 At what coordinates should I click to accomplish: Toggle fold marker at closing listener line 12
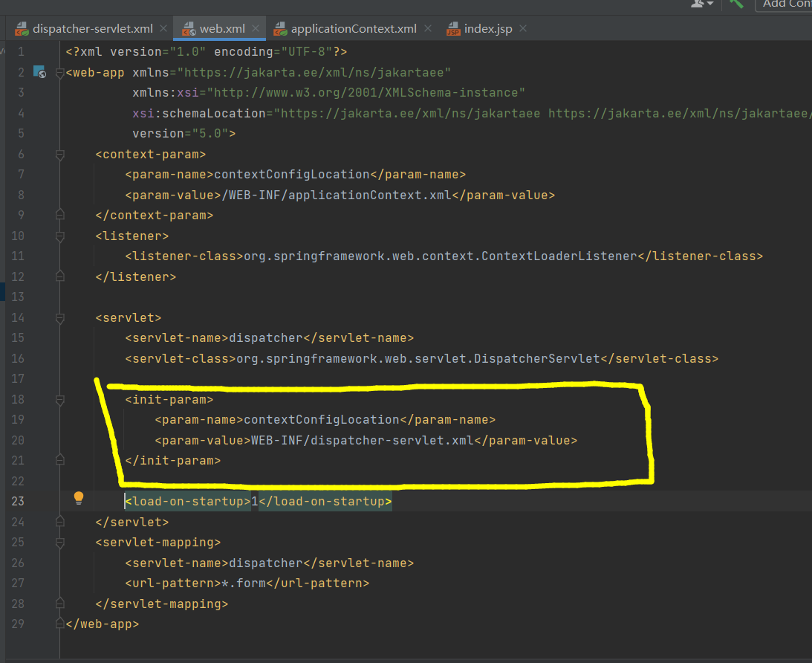(x=60, y=276)
